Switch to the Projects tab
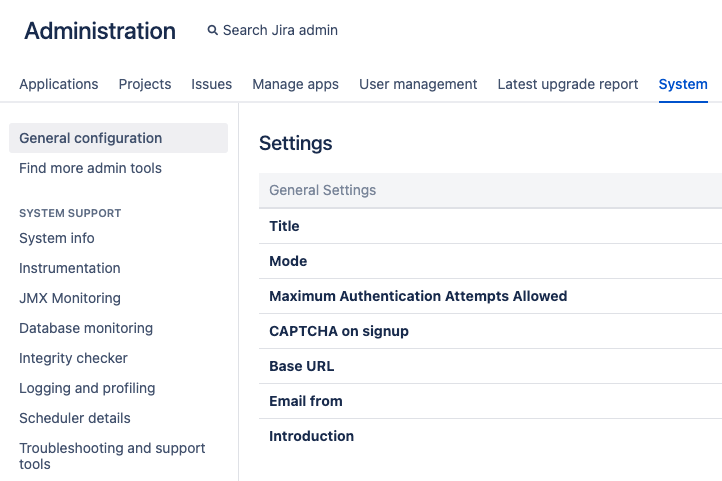 click(145, 84)
